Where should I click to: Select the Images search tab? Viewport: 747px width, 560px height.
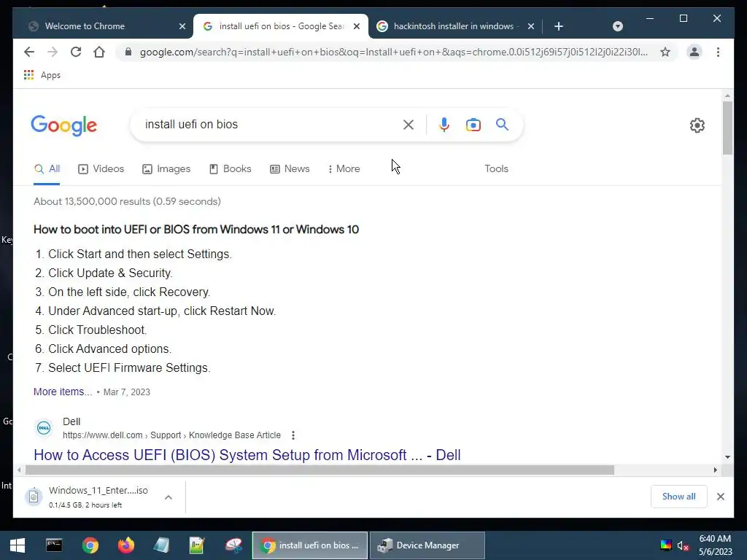coord(166,168)
